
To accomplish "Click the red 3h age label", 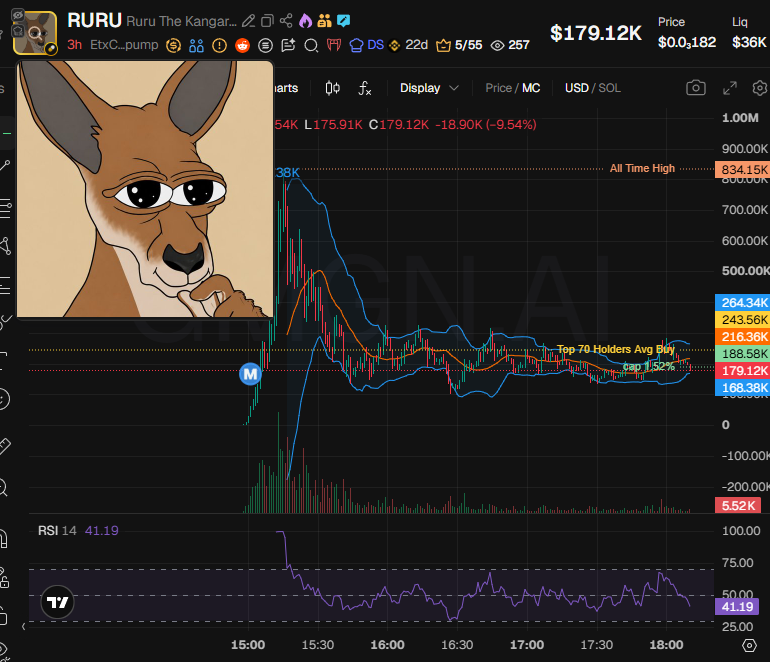I will (x=75, y=45).
